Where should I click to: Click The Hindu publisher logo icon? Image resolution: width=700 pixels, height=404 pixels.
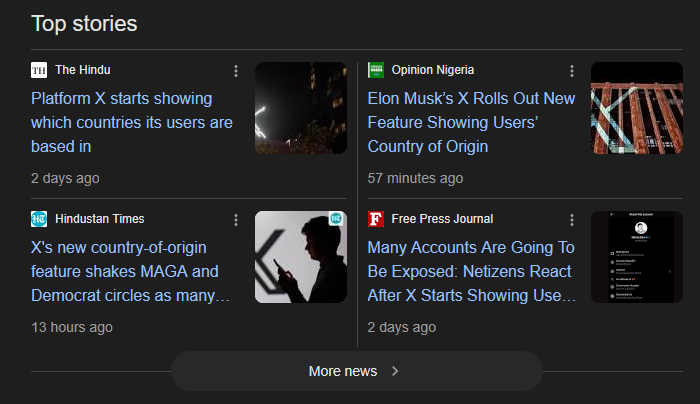39,70
